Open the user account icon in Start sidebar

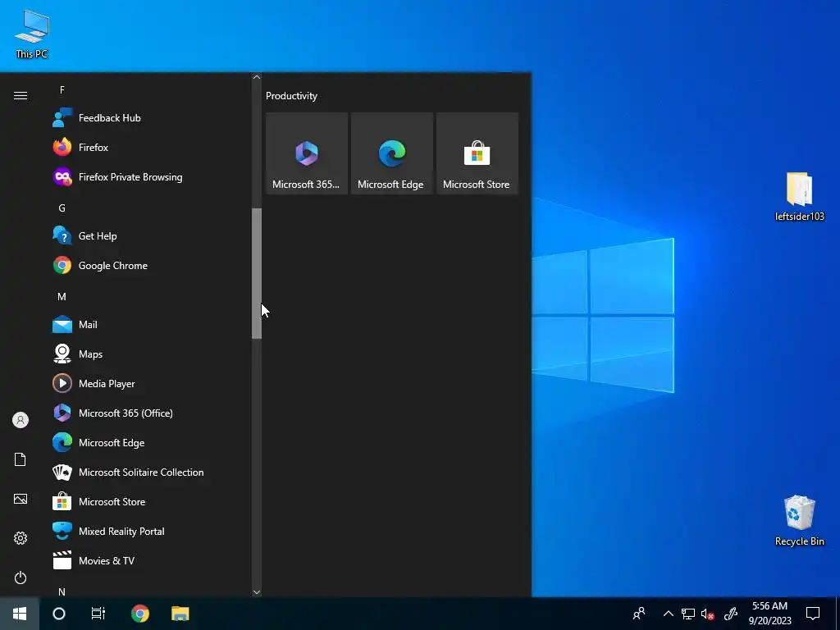coord(21,420)
